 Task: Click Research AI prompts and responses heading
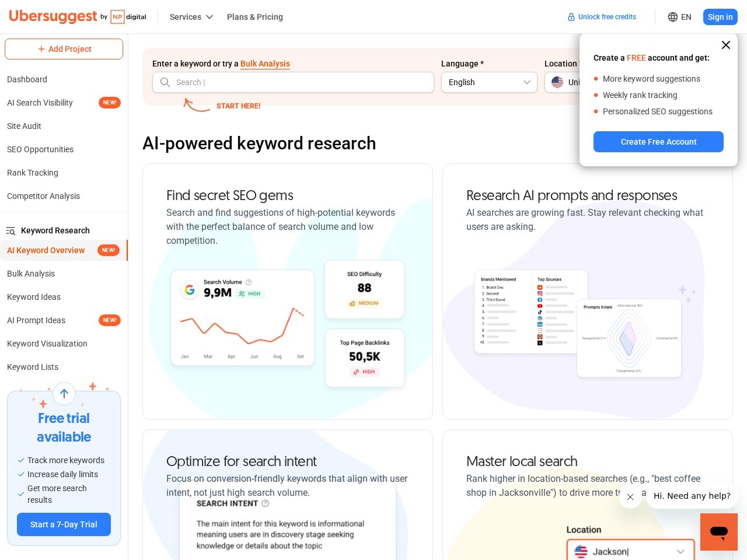[x=572, y=195]
